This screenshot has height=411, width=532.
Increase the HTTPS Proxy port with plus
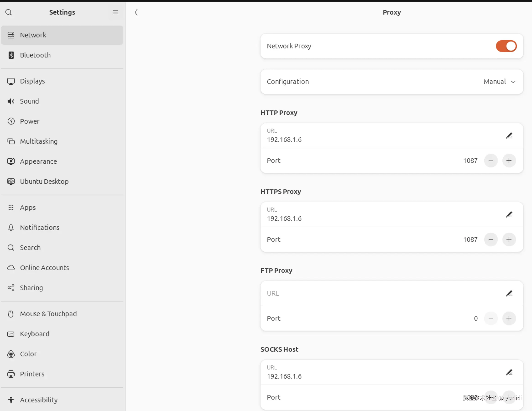[509, 239]
